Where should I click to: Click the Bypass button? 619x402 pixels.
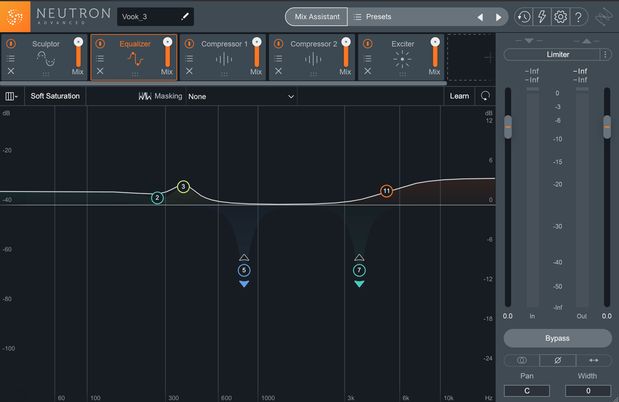click(557, 338)
